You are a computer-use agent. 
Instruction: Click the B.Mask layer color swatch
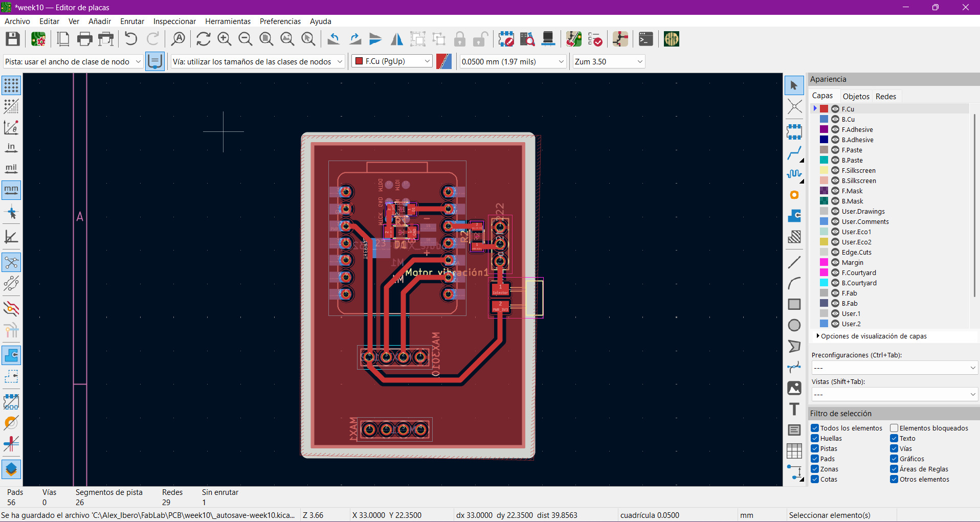click(x=824, y=201)
